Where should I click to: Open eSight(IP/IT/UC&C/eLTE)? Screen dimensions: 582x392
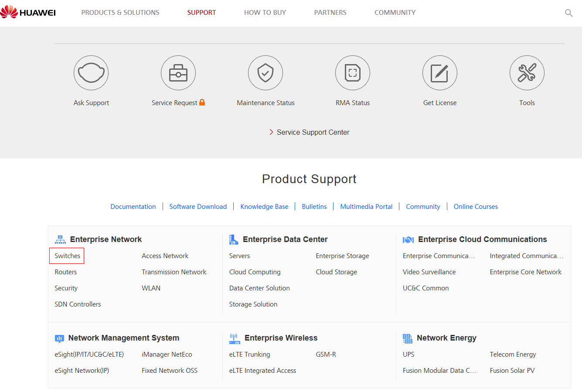pyautogui.click(x=89, y=355)
